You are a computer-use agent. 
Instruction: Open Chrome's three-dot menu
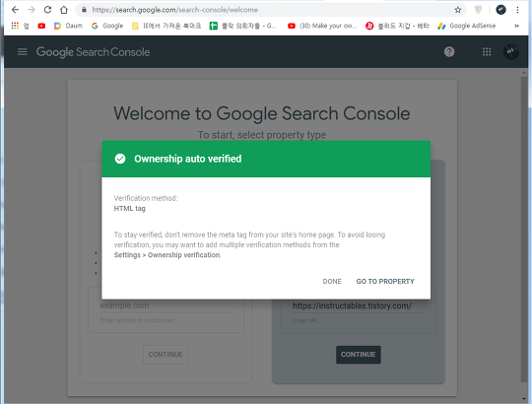(x=517, y=10)
